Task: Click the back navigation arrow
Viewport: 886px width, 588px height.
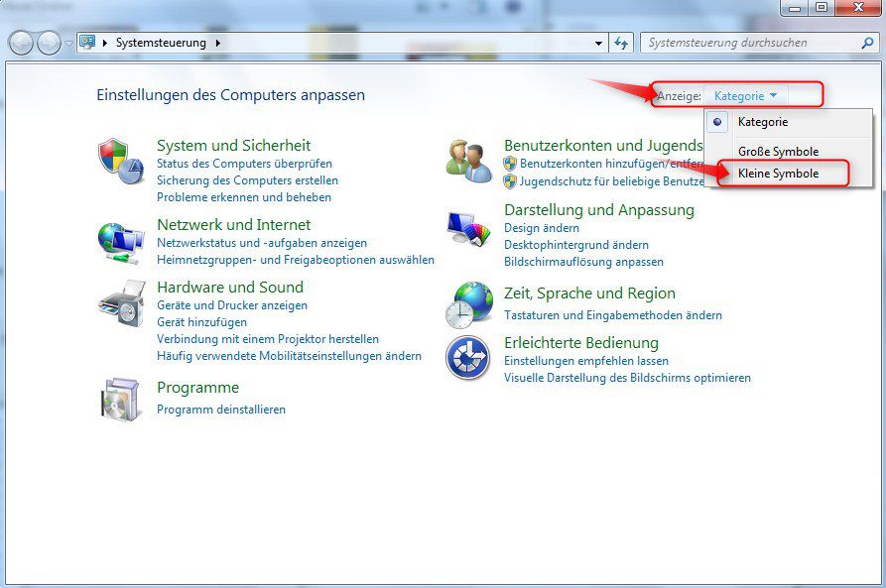Action: pos(20,43)
